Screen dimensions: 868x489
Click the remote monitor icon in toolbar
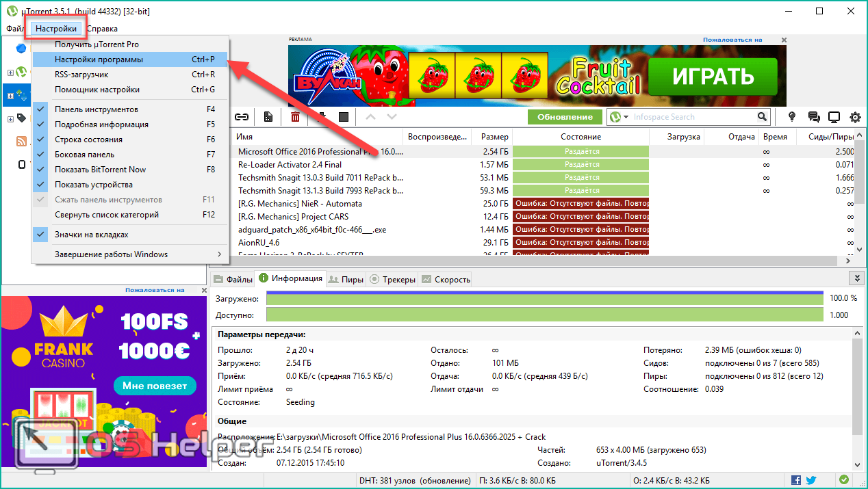tap(834, 117)
